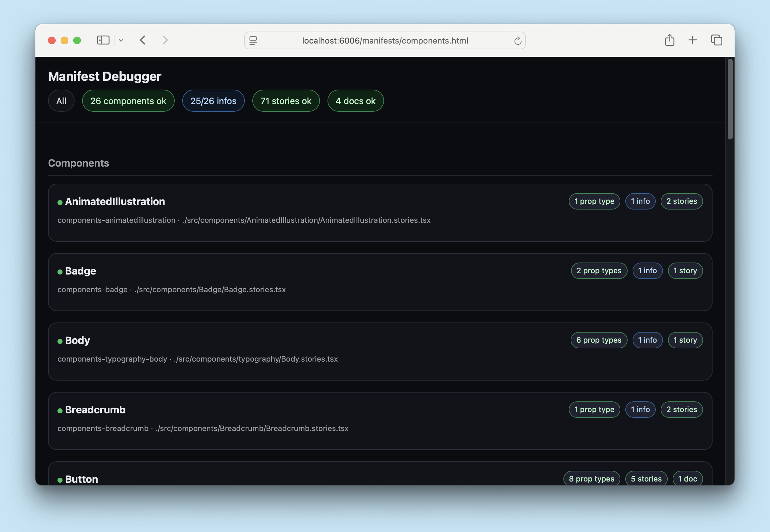The image size is (770, 532).
Task: Click the sidebar toggle icon
Action: (103, 40)
